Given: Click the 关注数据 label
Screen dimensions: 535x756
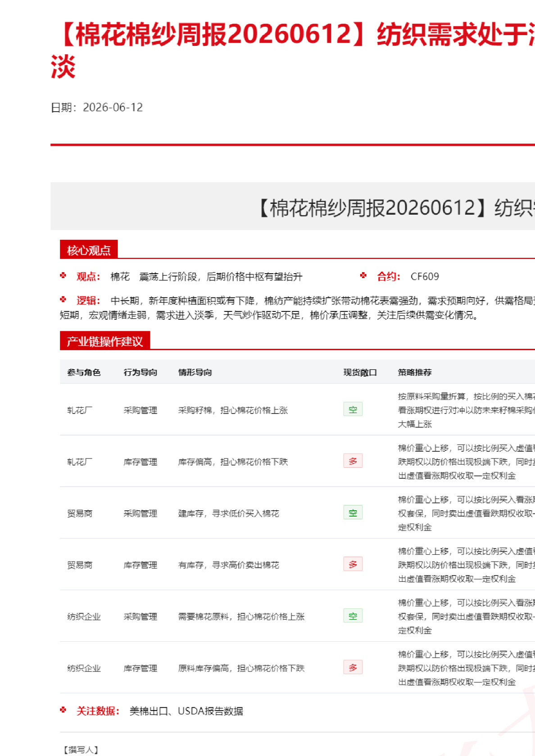Looking at the screenshot, I should [x=98, y=711].
